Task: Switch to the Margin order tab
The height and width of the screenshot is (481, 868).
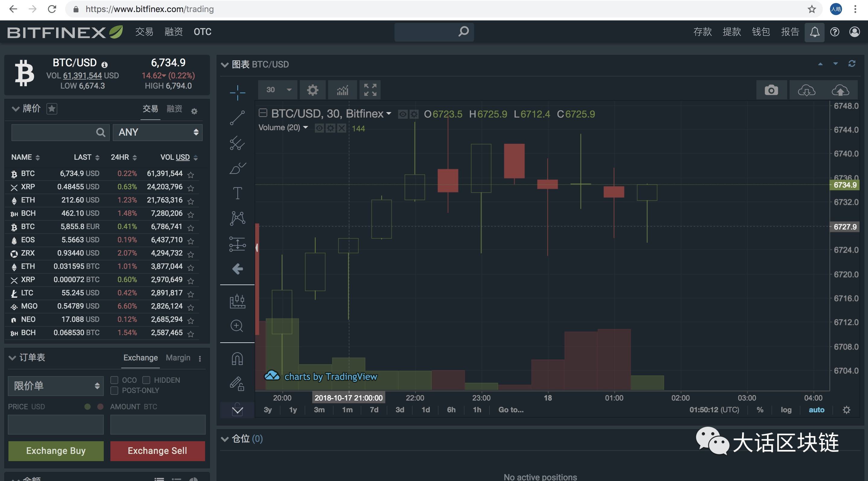Action: click(x=178, y=357)
